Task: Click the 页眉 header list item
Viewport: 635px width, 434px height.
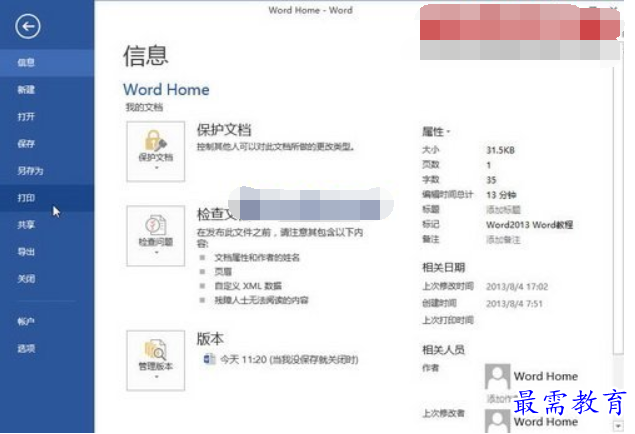Action: coord(223,272)
